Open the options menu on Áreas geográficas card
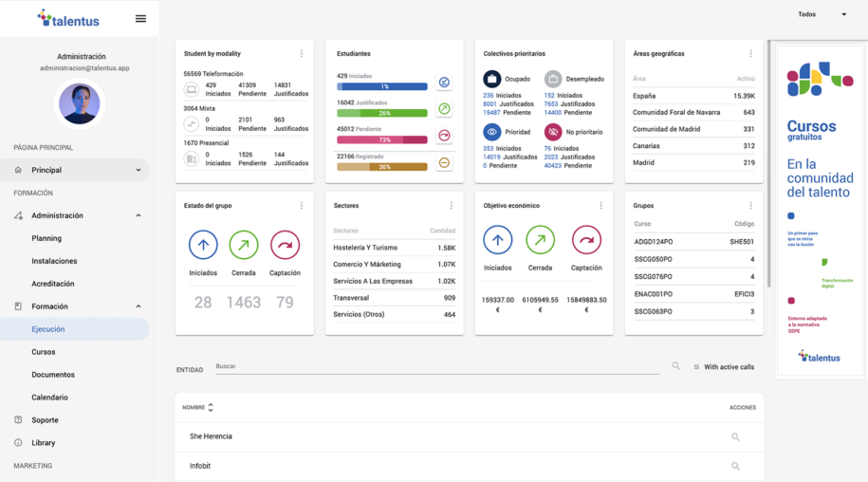868x482 pixels. pos(750,54)
